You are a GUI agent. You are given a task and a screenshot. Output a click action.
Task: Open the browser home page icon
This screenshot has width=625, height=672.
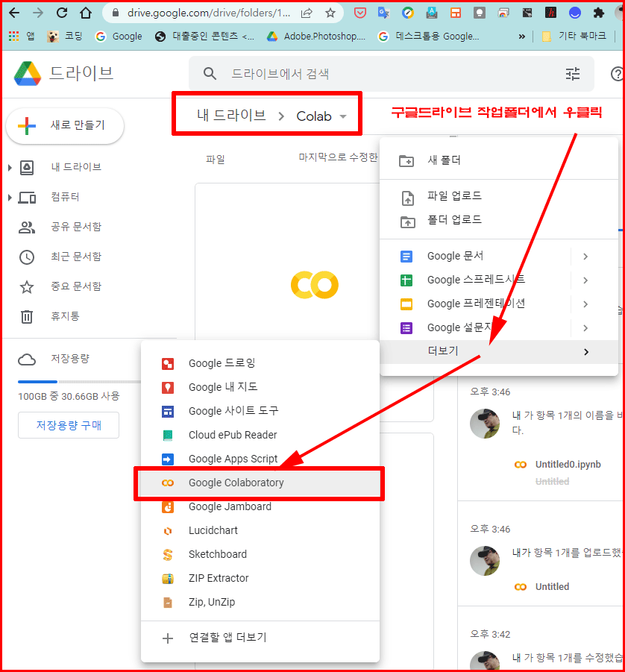point(86,13)
